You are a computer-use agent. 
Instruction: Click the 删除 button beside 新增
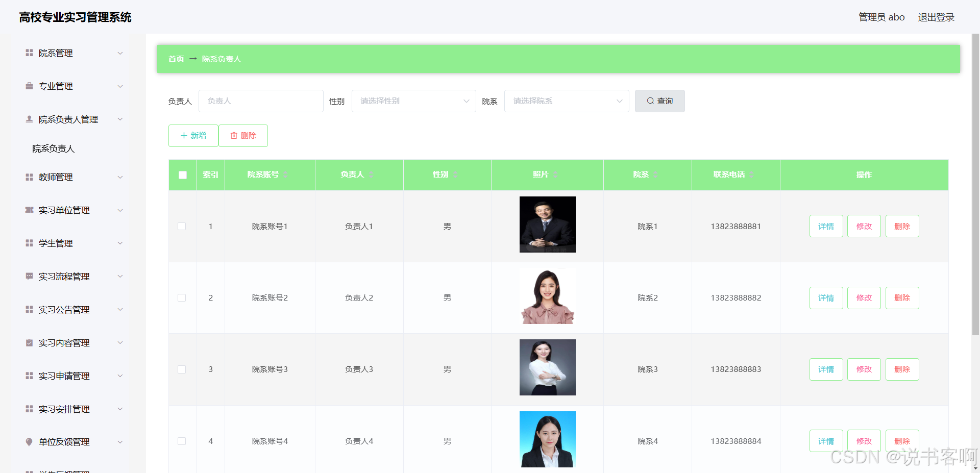[x=243, y=136]
